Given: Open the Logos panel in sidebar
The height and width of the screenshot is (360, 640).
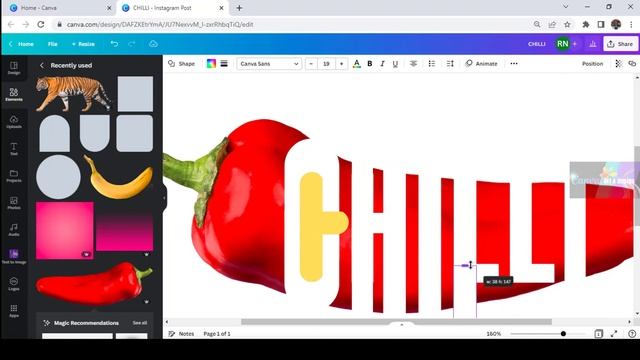Looking at the screenshot, I should 14,283.
